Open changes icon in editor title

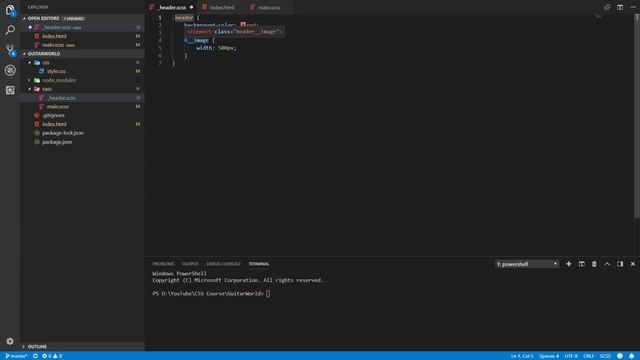[x=607, y=7]
